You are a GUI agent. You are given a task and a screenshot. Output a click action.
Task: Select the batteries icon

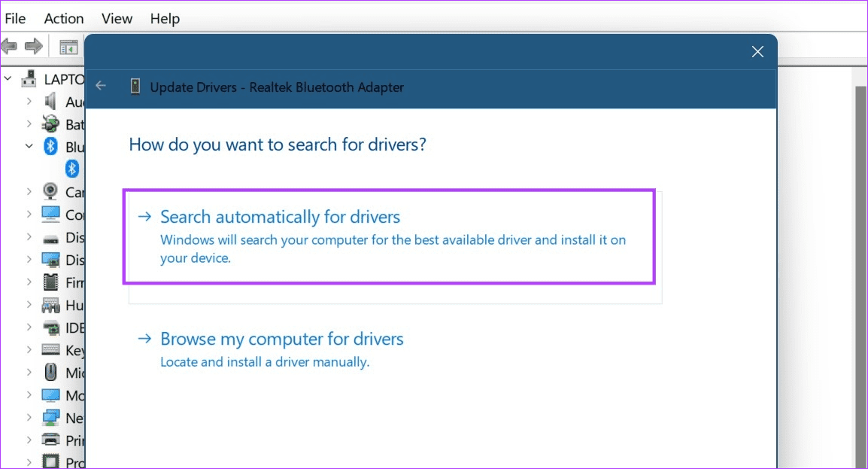[x=50, y=124]
